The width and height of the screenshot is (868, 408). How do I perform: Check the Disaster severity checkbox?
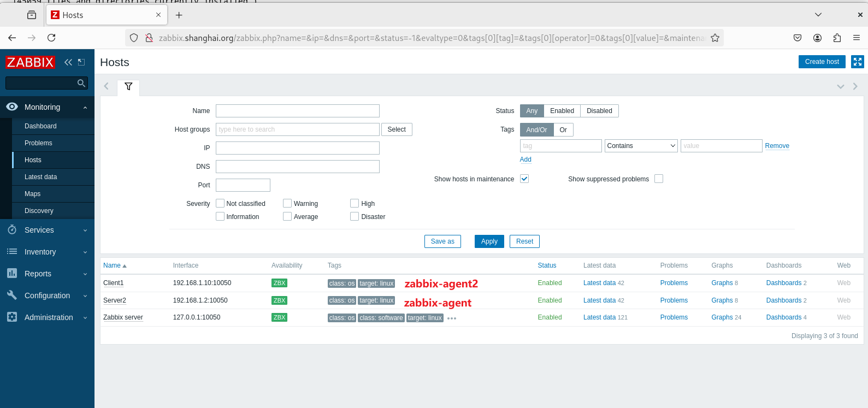[x=355, y=216]
